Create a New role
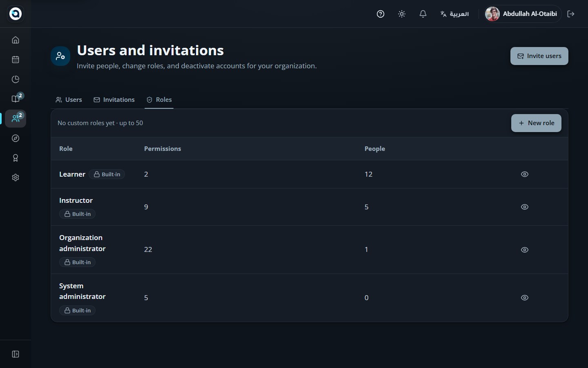 [x=536, y=123]
